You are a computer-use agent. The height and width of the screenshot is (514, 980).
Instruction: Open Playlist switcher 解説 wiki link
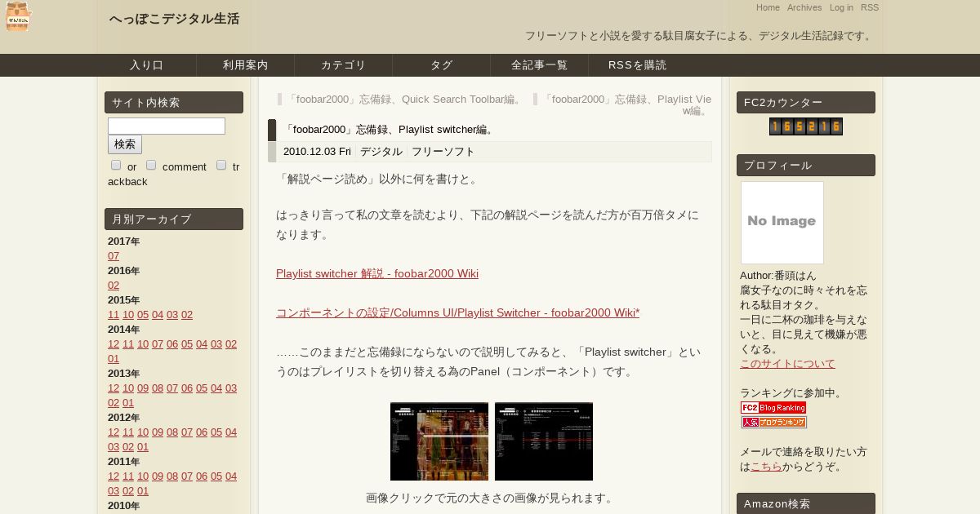(x=377, y=273)
